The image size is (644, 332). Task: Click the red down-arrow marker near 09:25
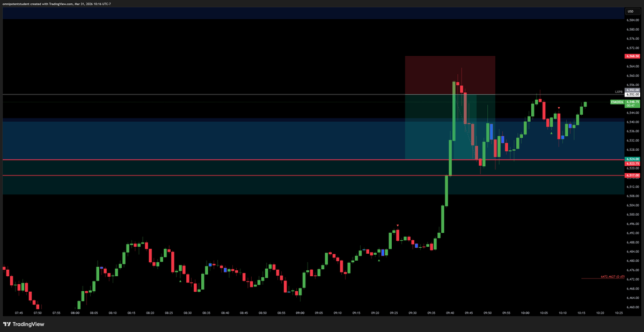398,225
